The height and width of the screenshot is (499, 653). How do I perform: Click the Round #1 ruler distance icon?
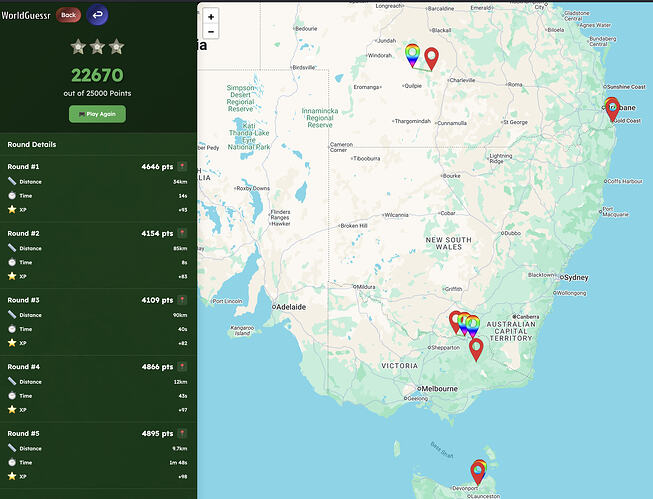12,181
